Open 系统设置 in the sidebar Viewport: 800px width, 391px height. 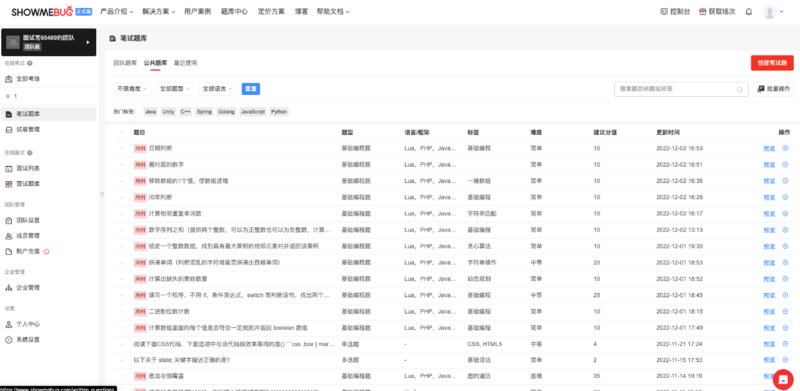pyautogui.click(x=48, y=339)
